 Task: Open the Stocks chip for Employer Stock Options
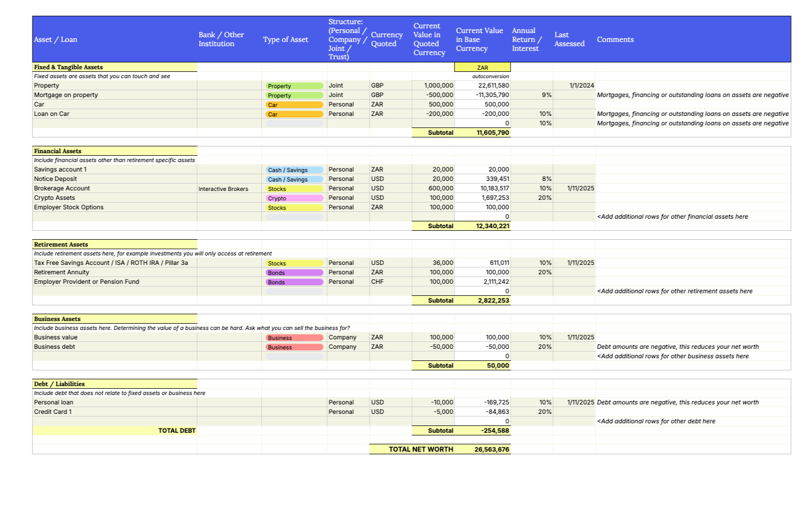[294, 208]
